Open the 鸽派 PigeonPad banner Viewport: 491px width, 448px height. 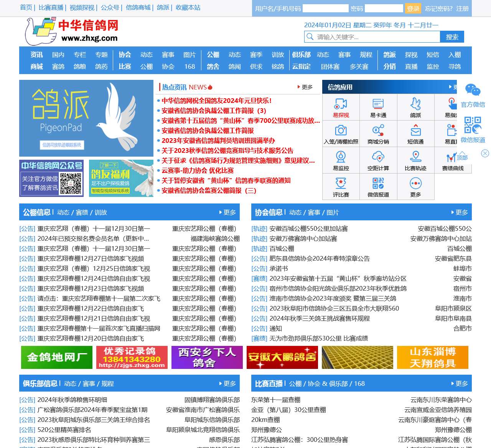click(86, 118)
